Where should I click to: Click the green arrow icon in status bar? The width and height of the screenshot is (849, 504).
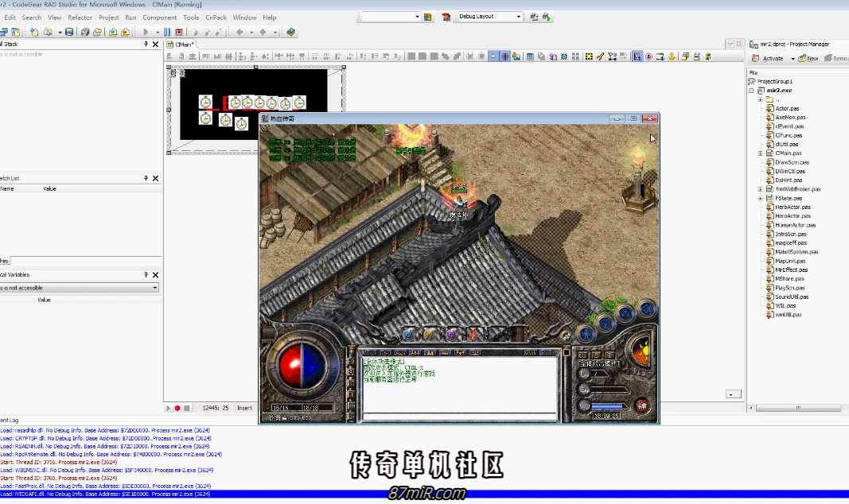pyautogui.click(x=168, y=409)
